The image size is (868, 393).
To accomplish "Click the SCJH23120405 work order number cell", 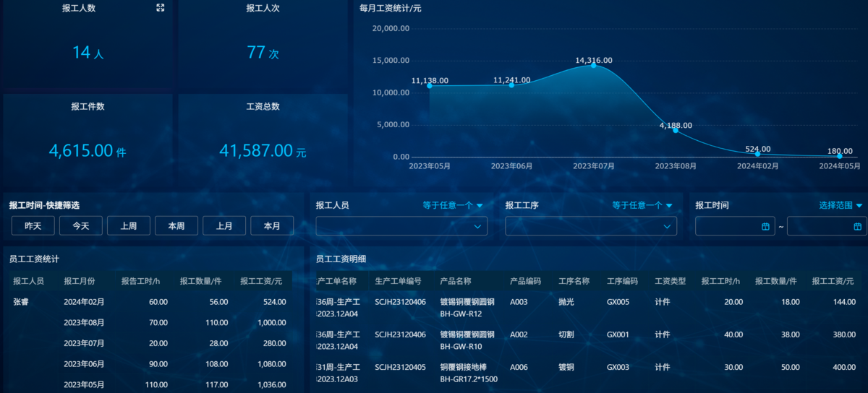I will point(401,367).
